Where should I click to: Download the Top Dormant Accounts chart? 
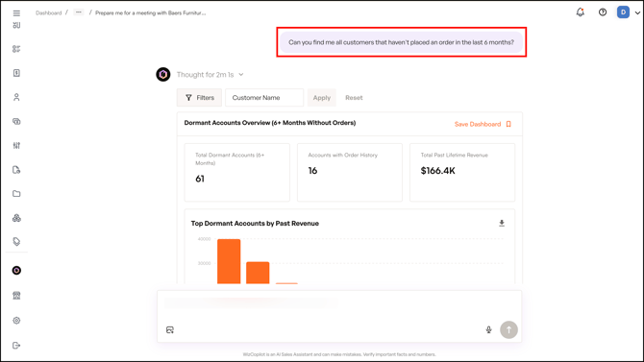click(502, 224)
